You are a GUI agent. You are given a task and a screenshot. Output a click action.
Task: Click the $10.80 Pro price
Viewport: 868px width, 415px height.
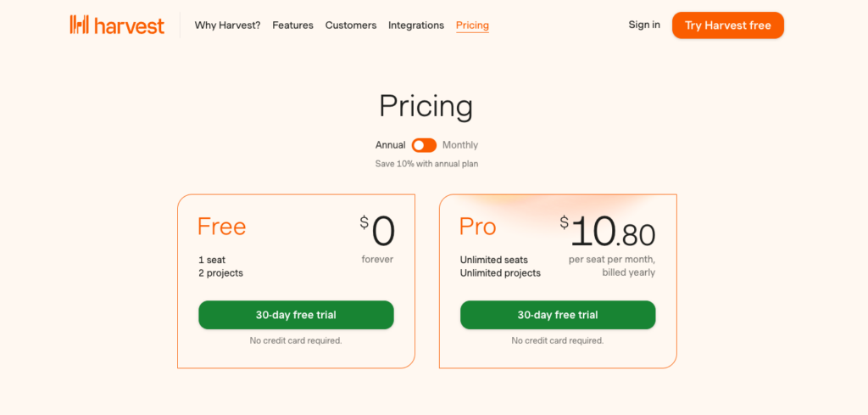(x=608, y=232)
